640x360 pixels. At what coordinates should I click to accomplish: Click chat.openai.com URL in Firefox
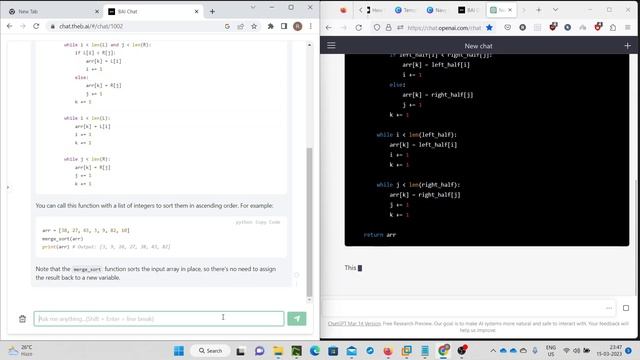(444, 28)
